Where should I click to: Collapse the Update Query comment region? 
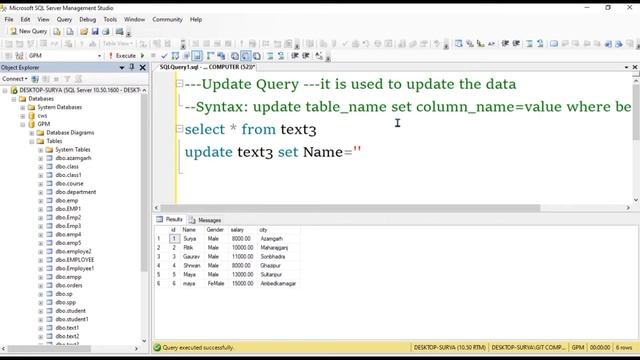(x=179, y=84)
